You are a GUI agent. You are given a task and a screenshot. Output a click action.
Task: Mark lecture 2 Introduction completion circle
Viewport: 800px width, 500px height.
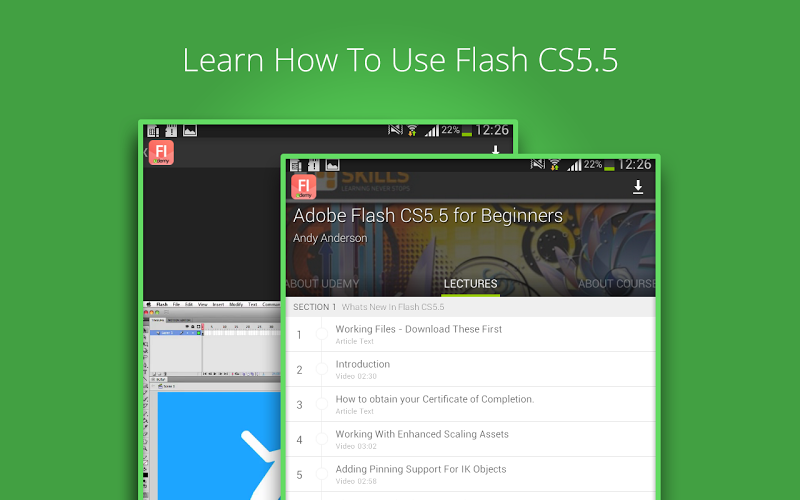[x=322, y=369]
